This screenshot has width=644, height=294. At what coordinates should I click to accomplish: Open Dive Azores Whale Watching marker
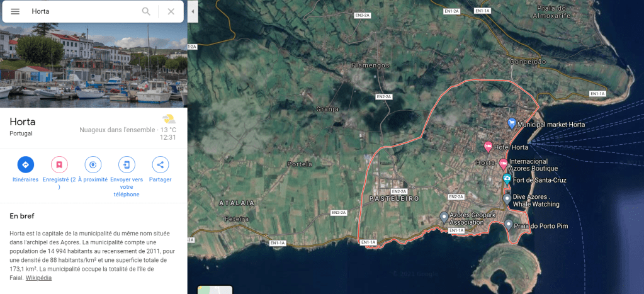tap(507, 199)
